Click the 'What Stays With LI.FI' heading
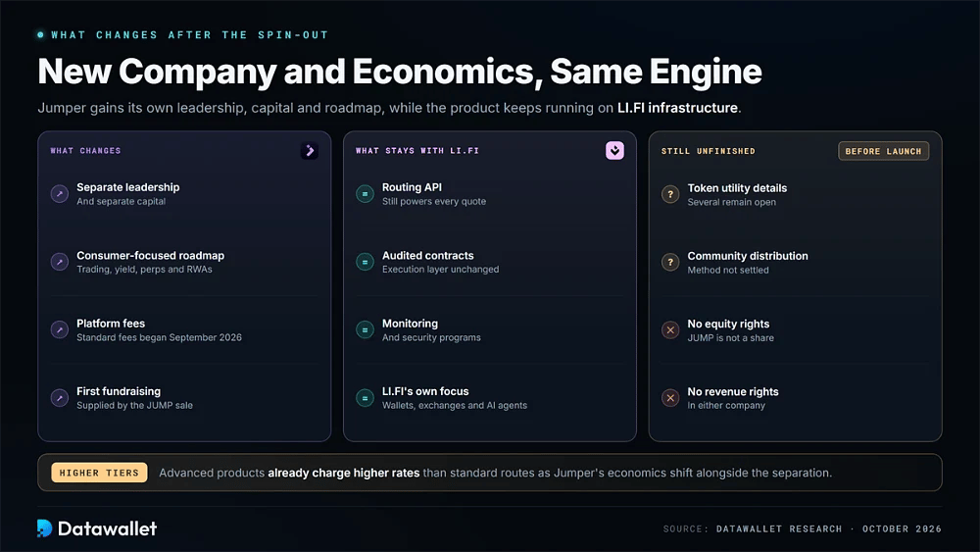 pos(417,151)
